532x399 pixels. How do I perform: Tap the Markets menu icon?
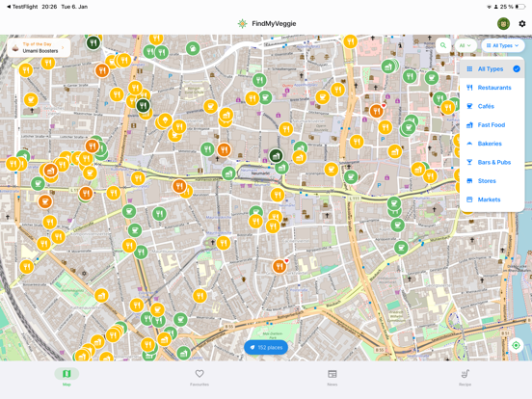469,199
